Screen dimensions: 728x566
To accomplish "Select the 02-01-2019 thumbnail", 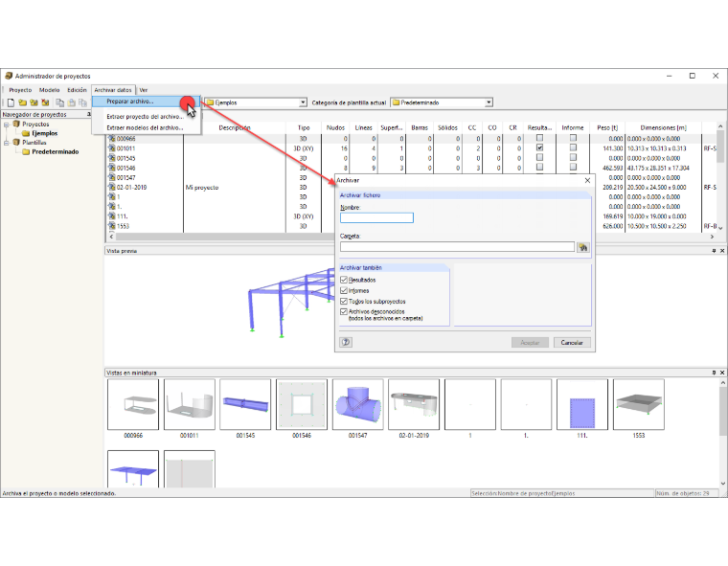I will click(414, 404).
